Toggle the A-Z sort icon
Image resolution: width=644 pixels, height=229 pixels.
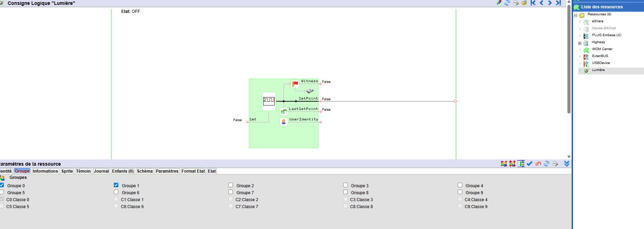(521, 164)
